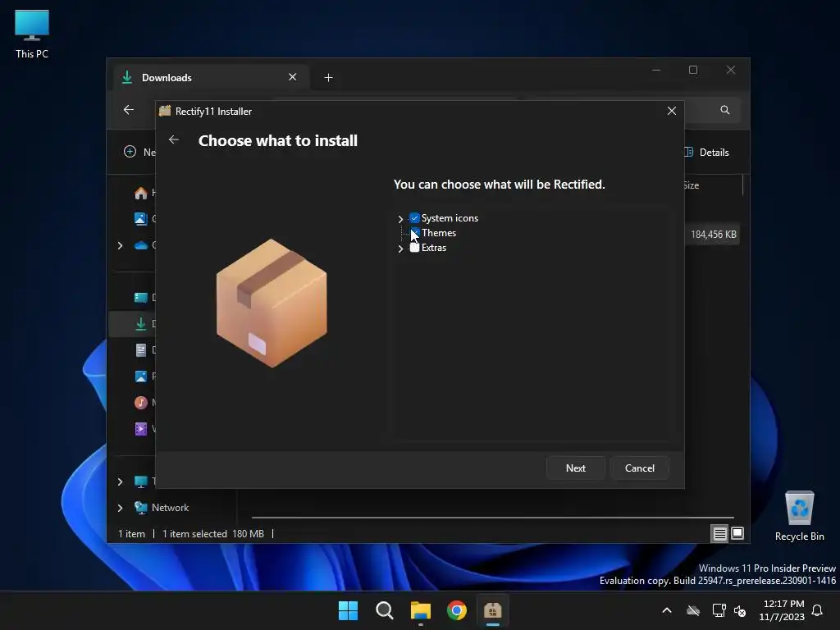Open This PC icon in Explorer sidebar
Image resolution: width=840 pixels, height=630 pixels.
coord(141,482)
